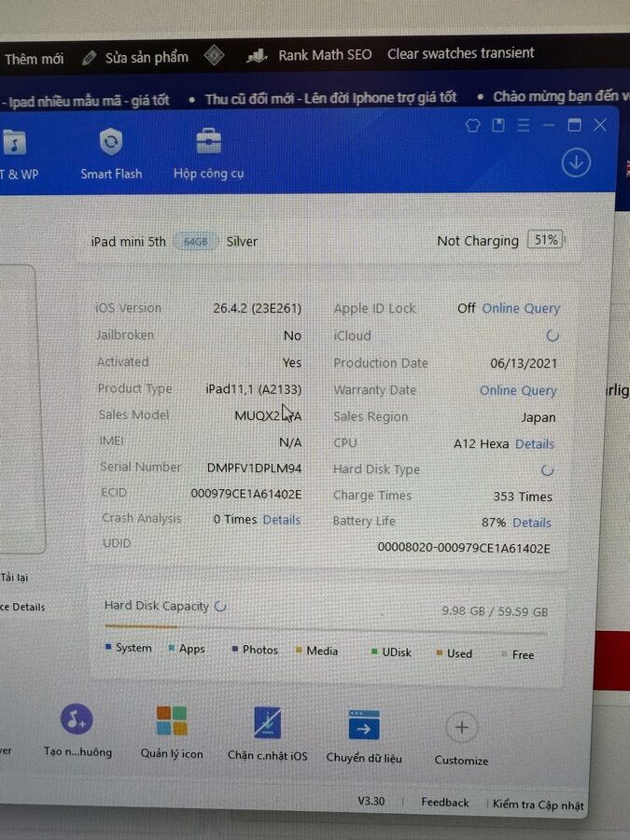Open Chặn c.nhật iOS tool
The width and height of the screenshot is (630, 840).
(x=267, y=734)
